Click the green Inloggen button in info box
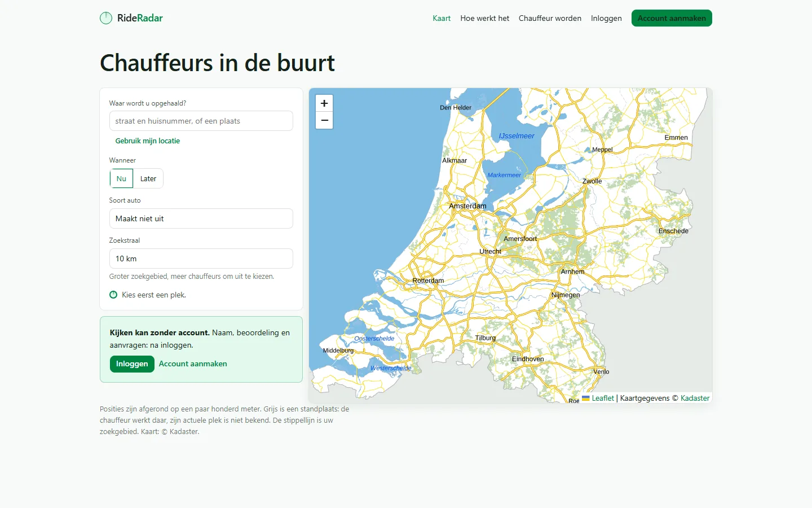The height and width of the screenshot is (508, 812). (132, 364)
